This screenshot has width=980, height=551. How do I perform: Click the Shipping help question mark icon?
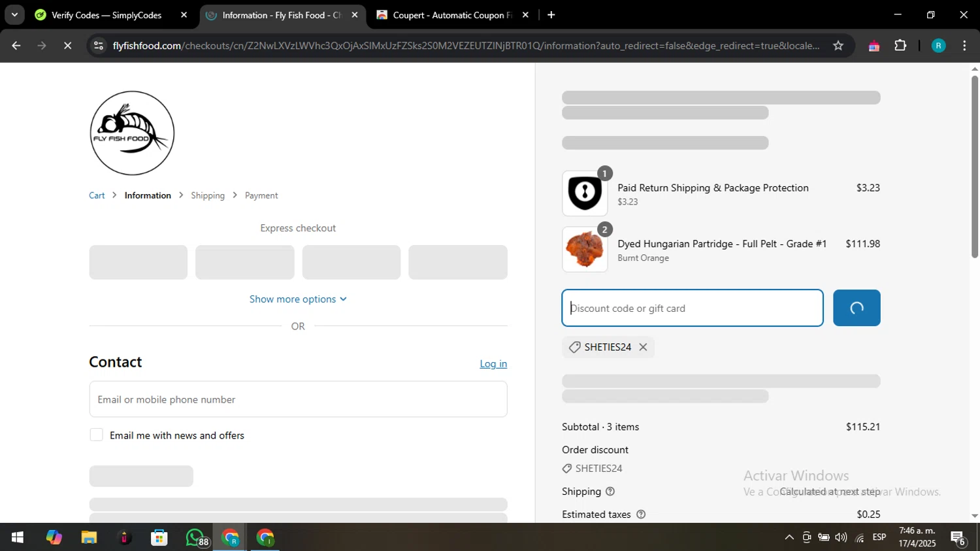[x=610, y=492]
